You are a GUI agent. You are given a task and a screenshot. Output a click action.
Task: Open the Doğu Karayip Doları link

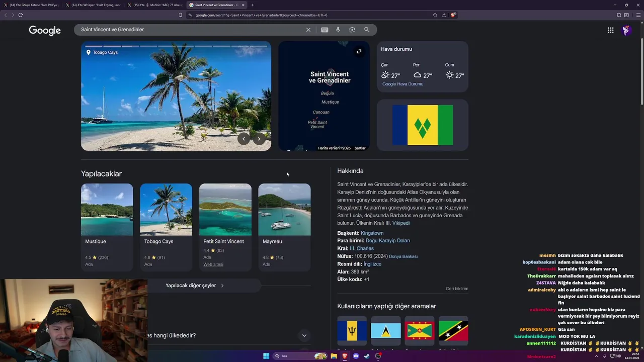[x=387, y=241]
